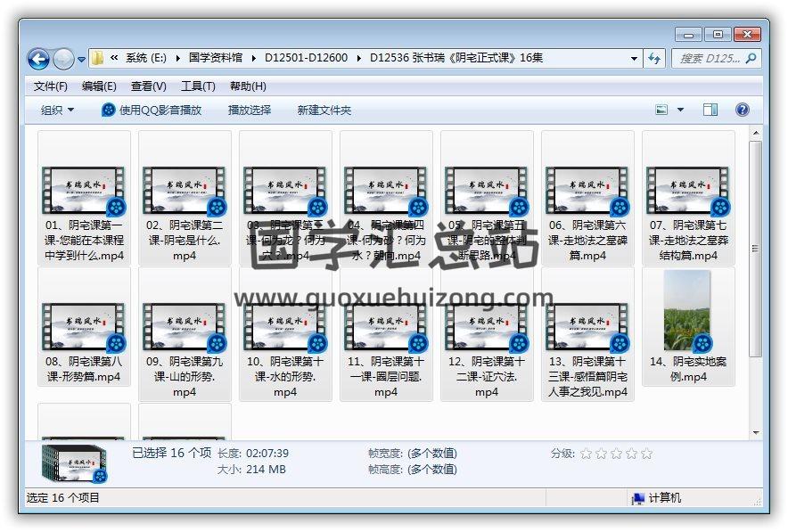This screenshot has height=532, width=788.
Task: Click the Forward navigation arrow button
Action: [x=63, y=59]
